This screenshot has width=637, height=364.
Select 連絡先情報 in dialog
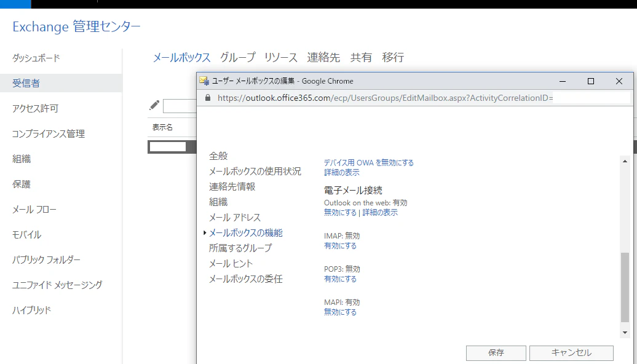[x=232, y=186]
